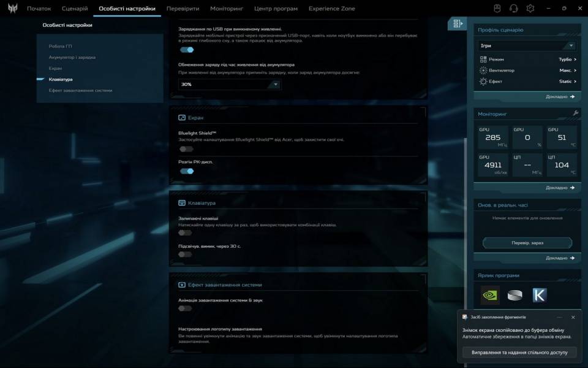The width and height of the screenshot is (588, 368).
Task: Toggle Залипаючі клавіші switch
Action: (x=185, y=232)
